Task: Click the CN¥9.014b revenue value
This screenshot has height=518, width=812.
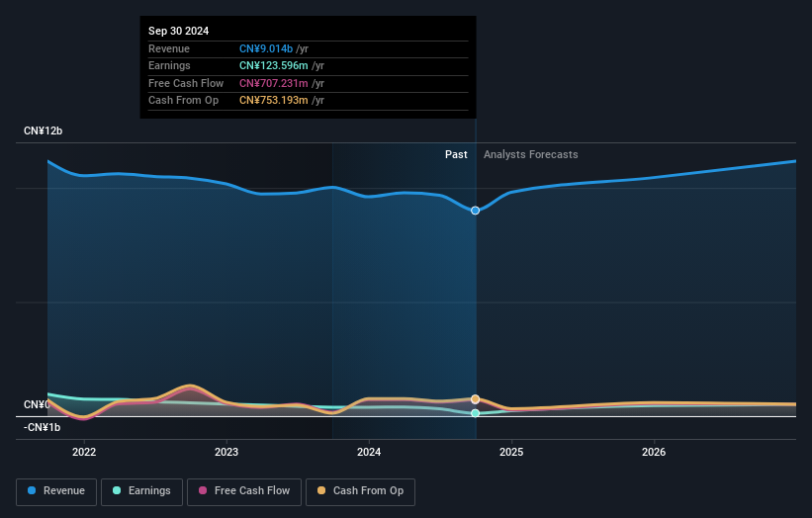Action: 266,48
